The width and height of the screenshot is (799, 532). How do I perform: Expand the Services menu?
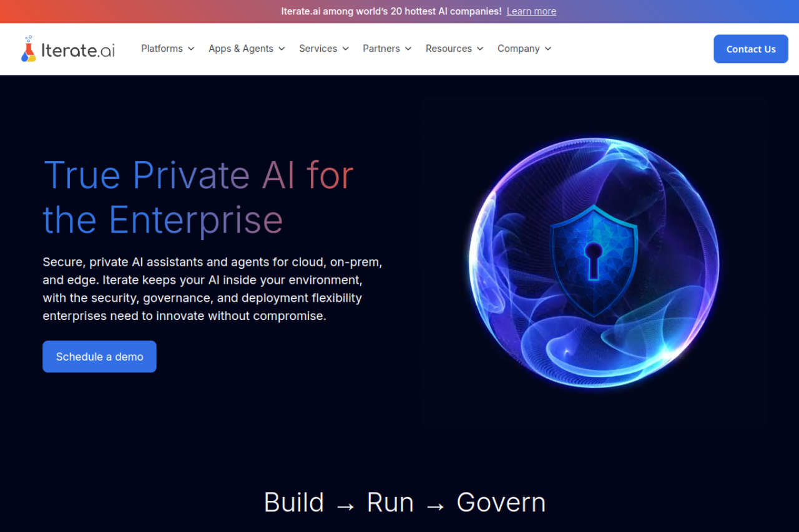pos(324,49)
